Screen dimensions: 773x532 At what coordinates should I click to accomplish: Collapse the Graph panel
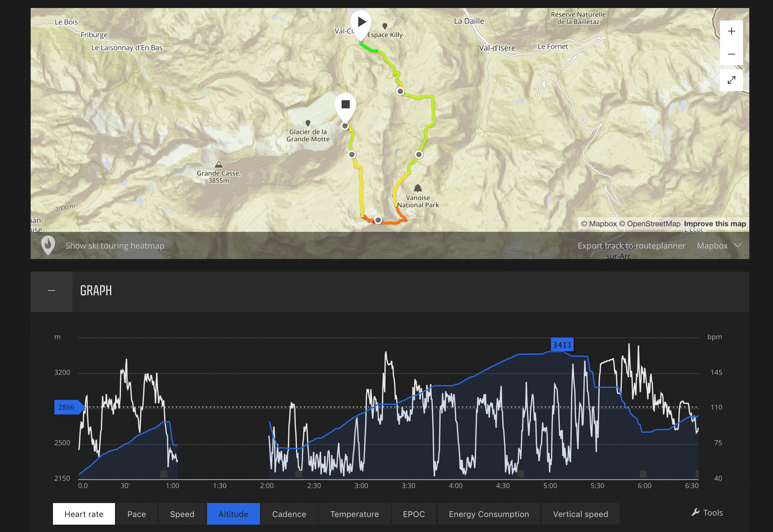click(x=52, y=289)
